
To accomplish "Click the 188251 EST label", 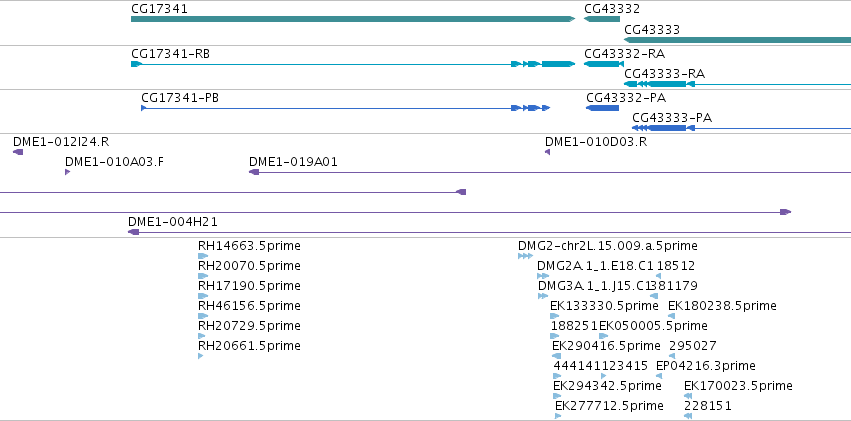I will coord(574,326).
